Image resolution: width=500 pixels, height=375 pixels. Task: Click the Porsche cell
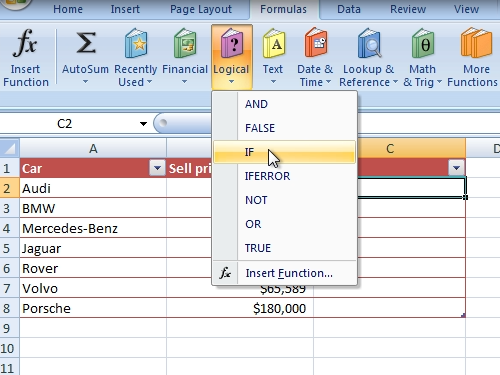[93, 308]
